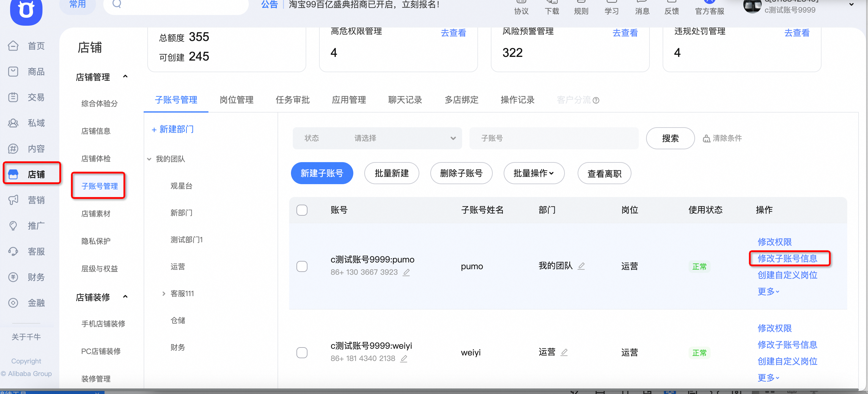This screenshot has height=394, width=868.
Task: Collapse 店铺管理 menu group
Action: coord(125,76)
